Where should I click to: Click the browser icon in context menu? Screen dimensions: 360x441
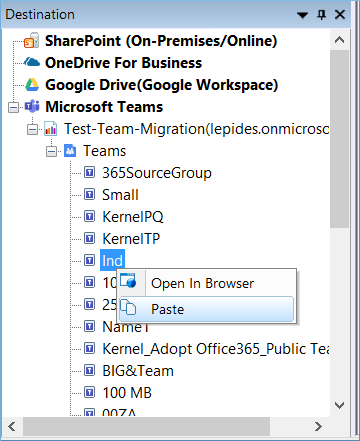click(x=128, y=280)
